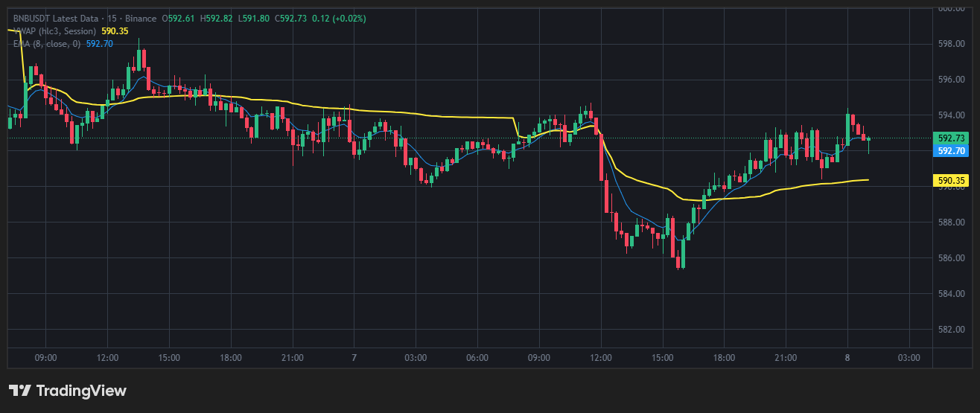Click the day 8 date label on time axis
The image size is (980, 413).
tap(847, 358)
